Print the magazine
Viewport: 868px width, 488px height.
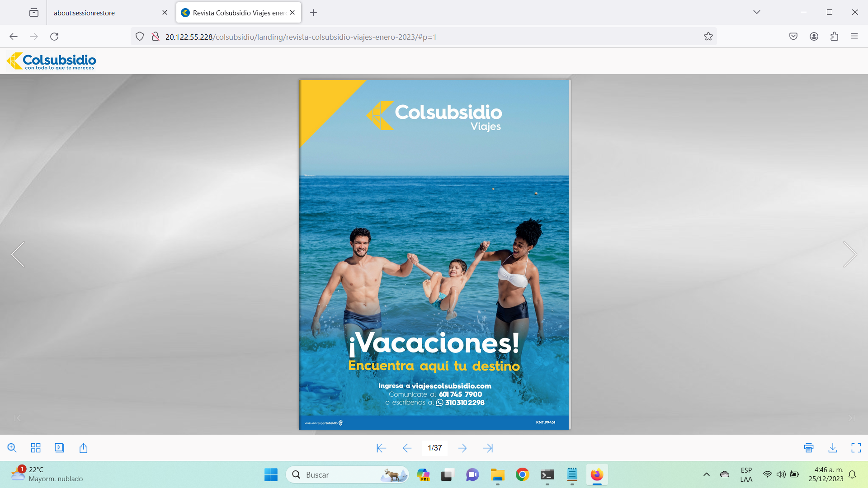click(x=809, y=448)
